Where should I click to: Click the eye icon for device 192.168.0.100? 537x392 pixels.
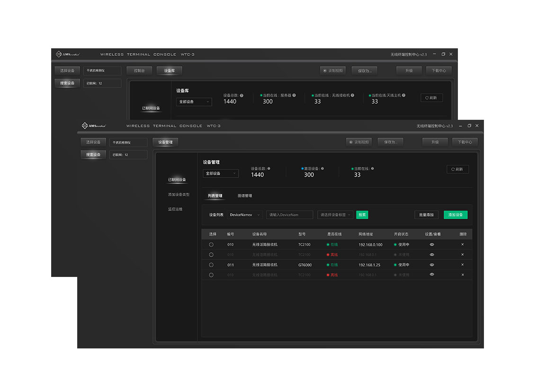point(431,245)
